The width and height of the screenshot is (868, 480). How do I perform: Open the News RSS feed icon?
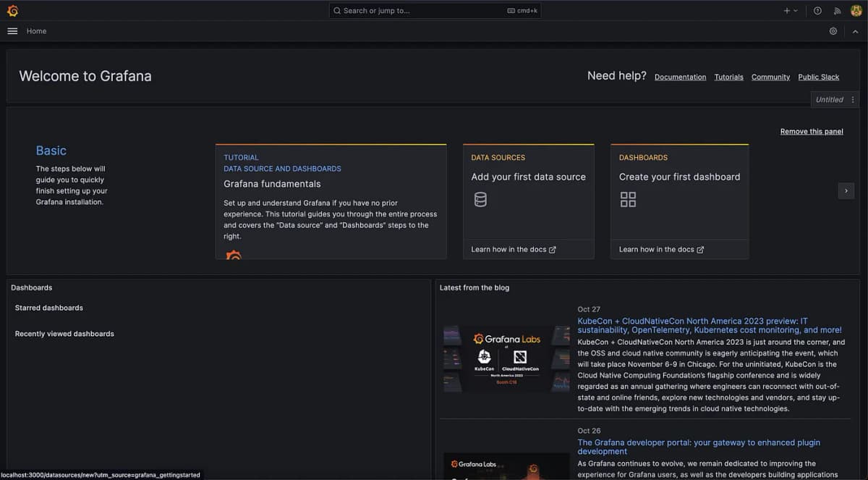837,11
